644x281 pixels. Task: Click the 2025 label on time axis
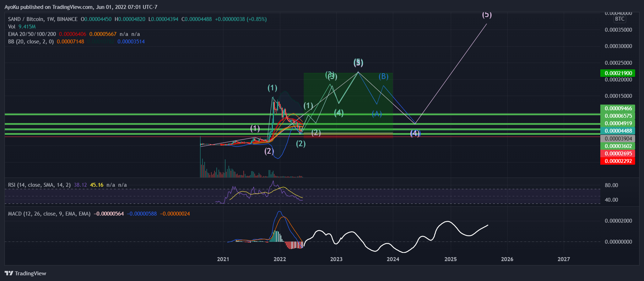(451, 259)
